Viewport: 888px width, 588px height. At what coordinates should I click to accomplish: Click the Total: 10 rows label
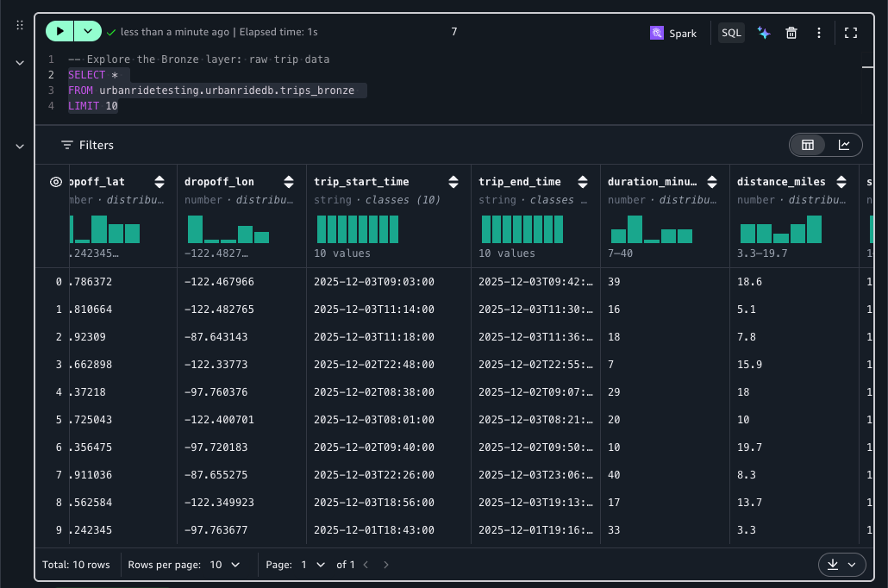[76, 565]
